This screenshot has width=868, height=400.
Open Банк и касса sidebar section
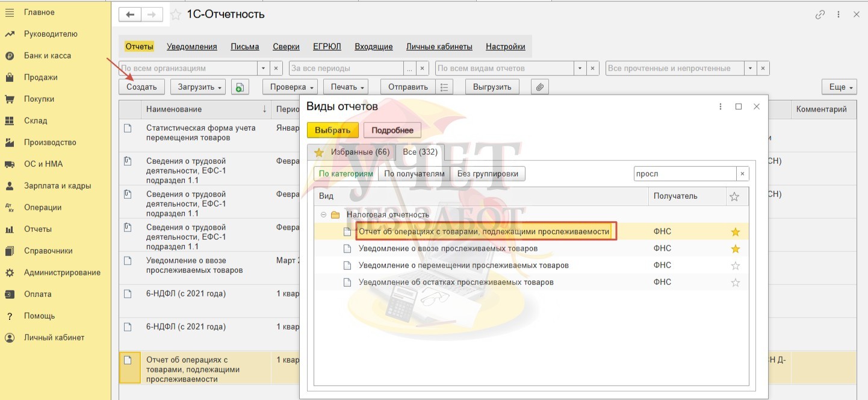point(47,55)
